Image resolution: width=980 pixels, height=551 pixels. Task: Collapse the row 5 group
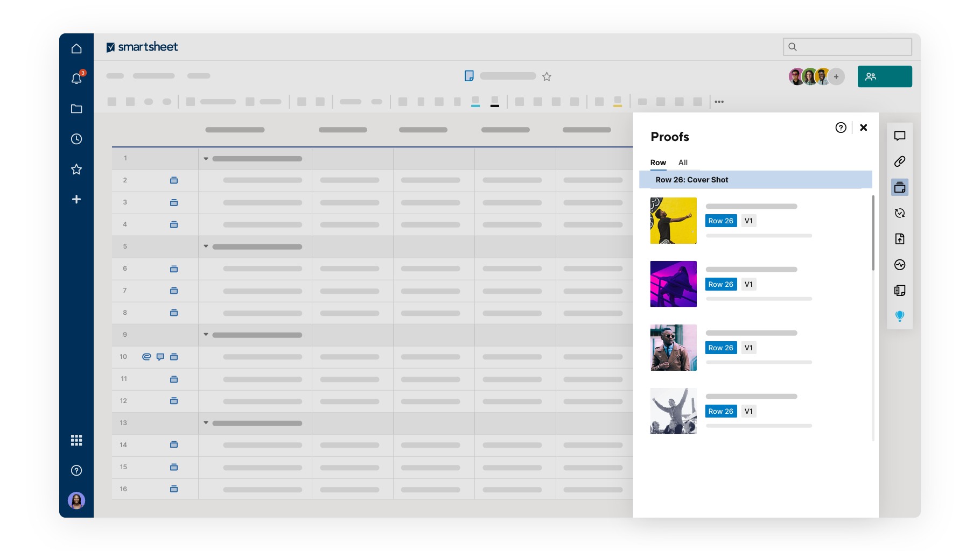206,246
